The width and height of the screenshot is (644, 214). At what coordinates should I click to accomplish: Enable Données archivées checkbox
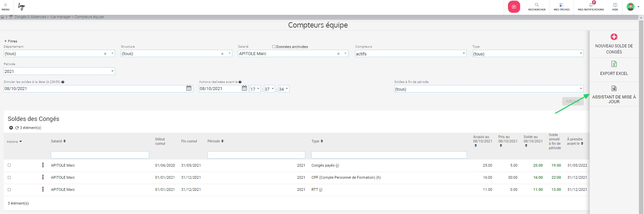pos(274,47)
